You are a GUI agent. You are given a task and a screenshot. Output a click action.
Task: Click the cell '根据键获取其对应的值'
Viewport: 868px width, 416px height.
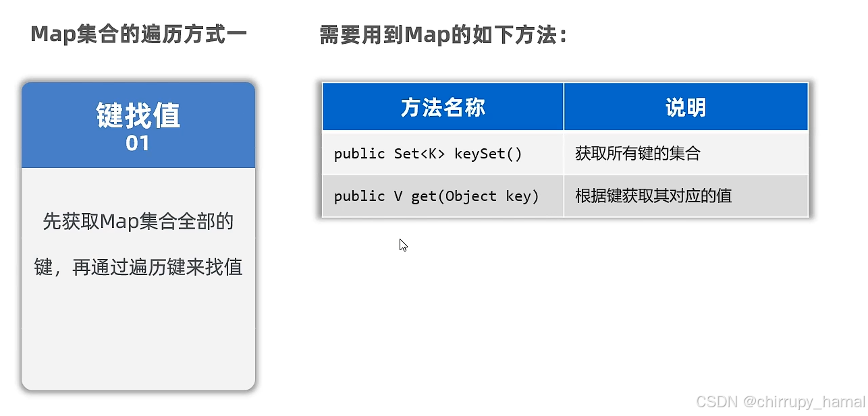point(686,196)
